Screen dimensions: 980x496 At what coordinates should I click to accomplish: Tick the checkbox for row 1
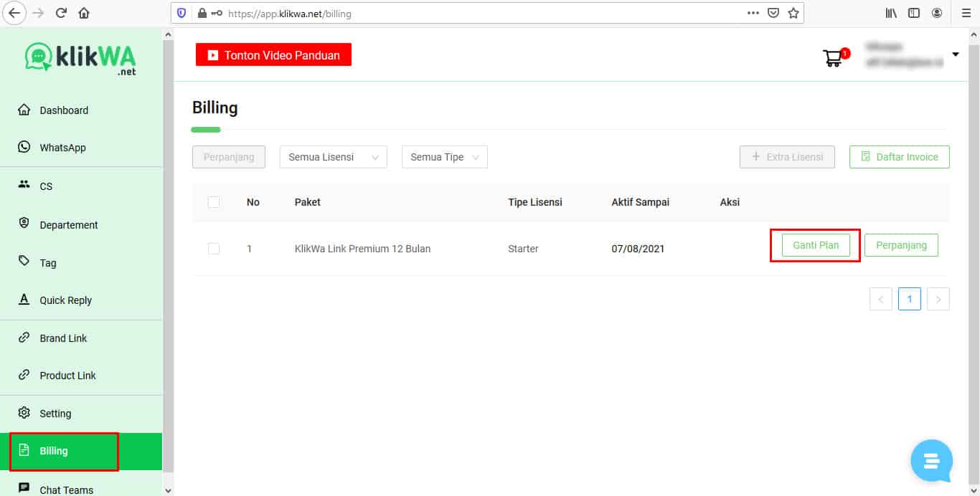click(214, 249)
